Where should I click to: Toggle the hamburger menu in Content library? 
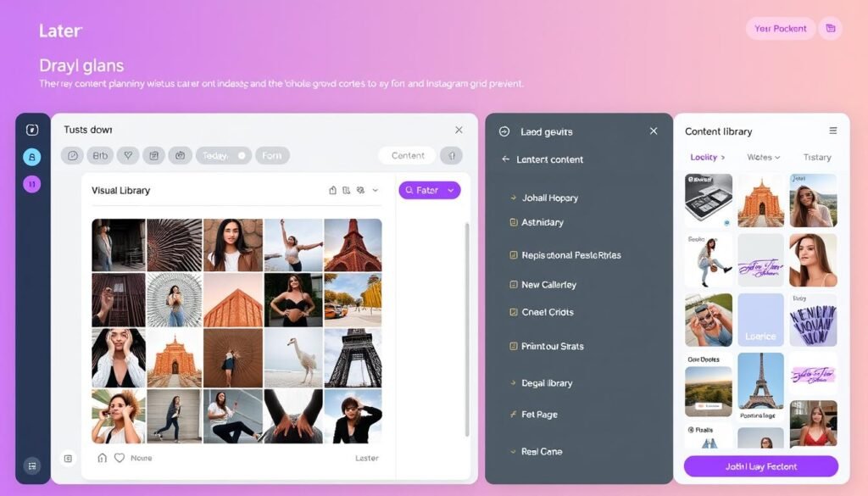834,131
